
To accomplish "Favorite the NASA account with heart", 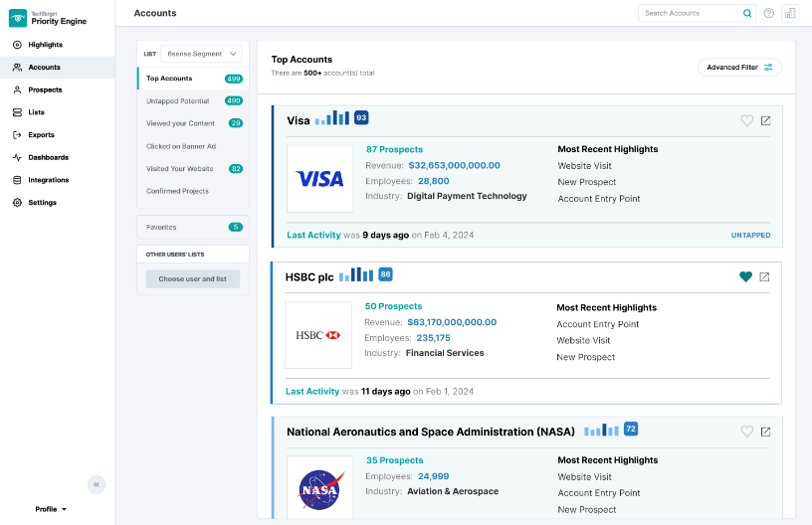I will tap(746, 432).
